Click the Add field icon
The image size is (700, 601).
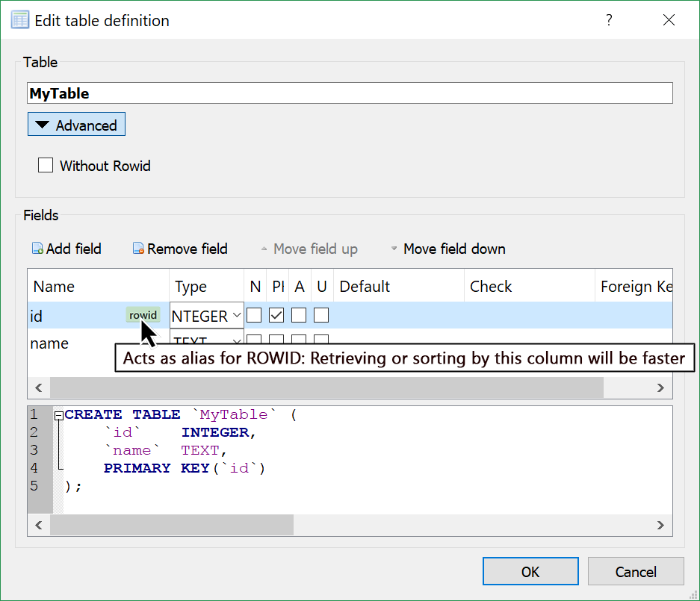tap(37, 249)
